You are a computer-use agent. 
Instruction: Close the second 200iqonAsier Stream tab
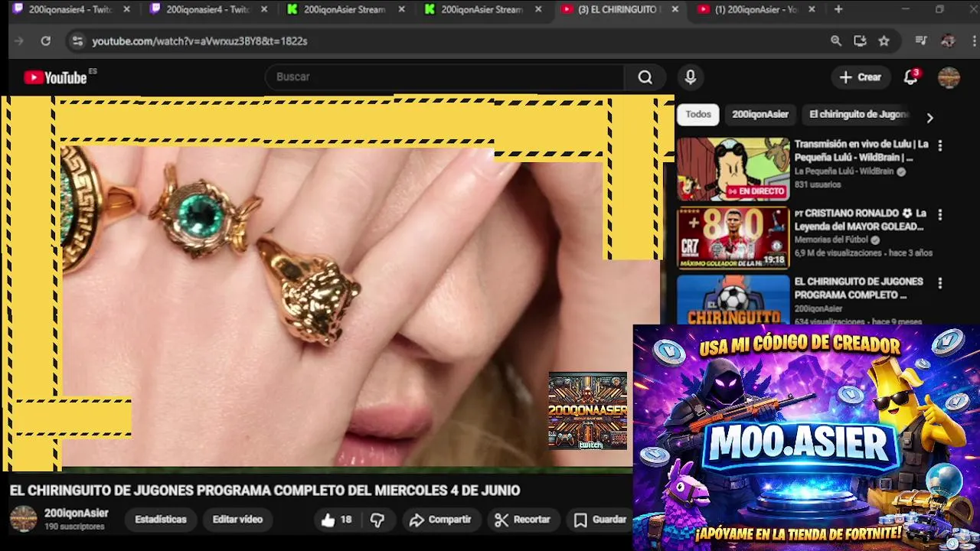click(x=538, y=9)
